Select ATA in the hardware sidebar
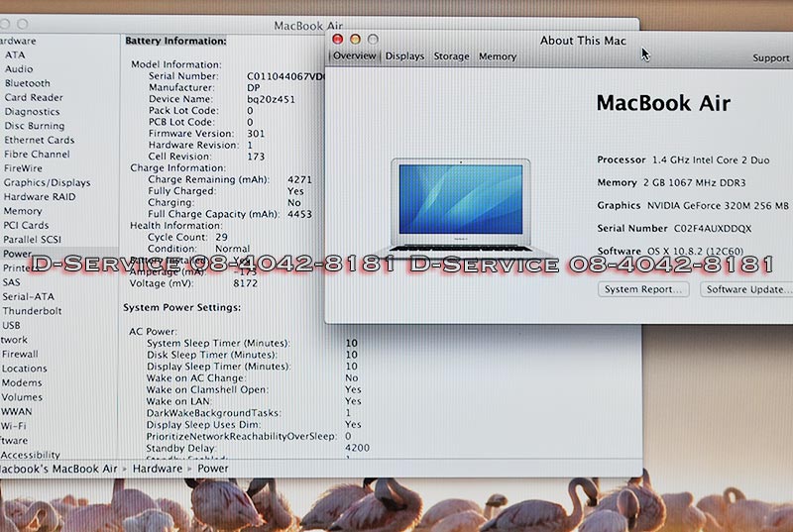793x532 pixels. coord(15,54)
